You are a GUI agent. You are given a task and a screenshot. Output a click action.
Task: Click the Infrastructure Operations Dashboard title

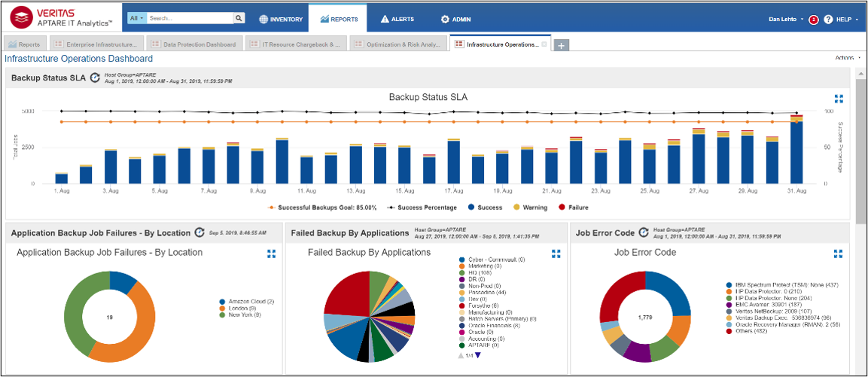(x=78, y=59)
